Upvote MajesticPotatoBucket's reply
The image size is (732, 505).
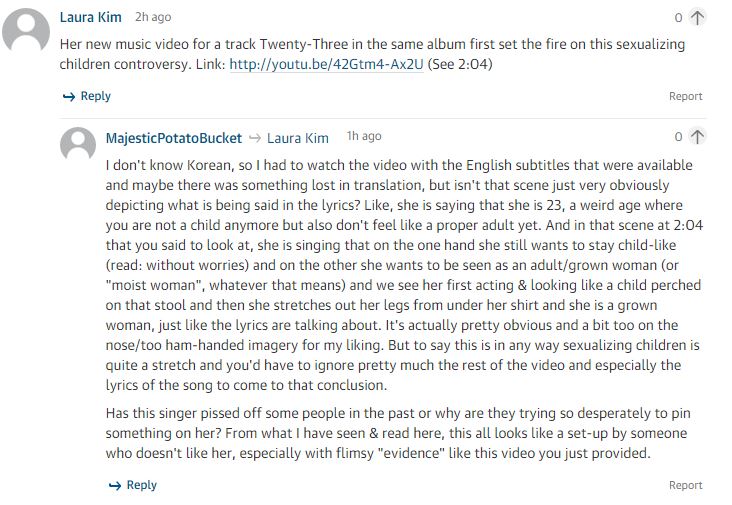point(697,137)
